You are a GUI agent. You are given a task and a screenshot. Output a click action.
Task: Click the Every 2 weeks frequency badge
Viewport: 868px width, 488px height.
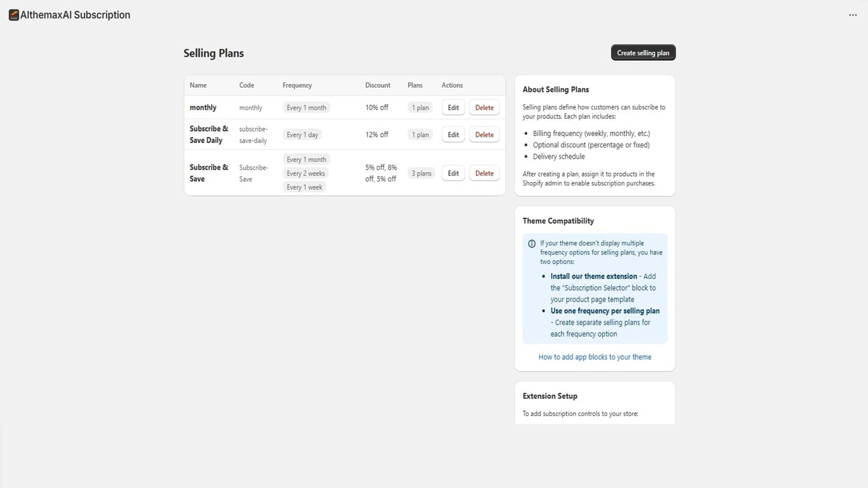[305, 174]
